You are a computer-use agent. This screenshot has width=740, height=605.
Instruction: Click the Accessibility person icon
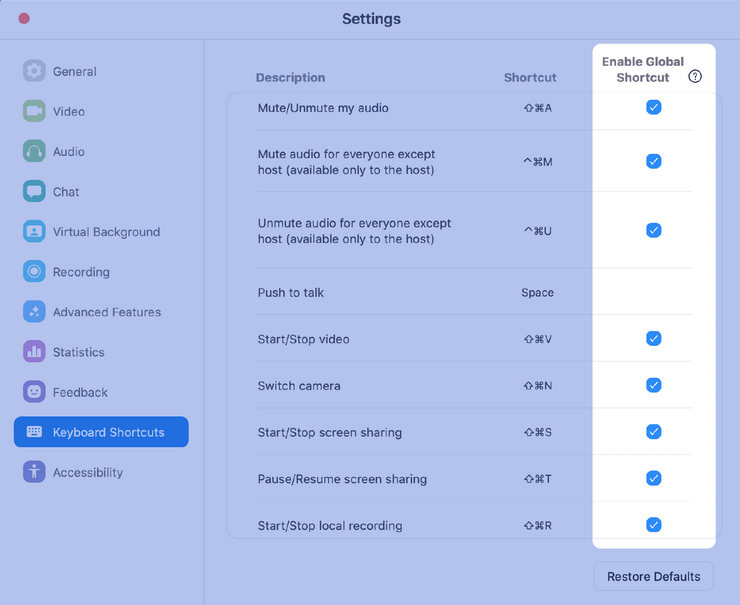click(35, 472)
